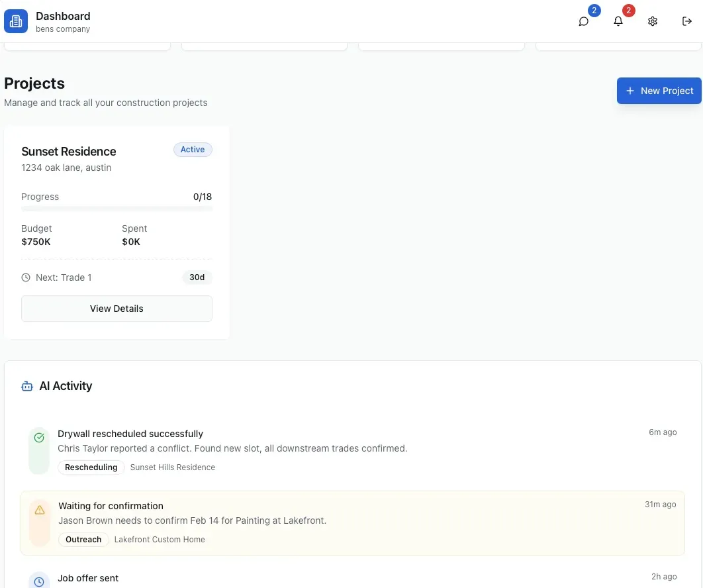Viewport: 703px width, 588px height.
Task: Click the Next: Trade 1 text
Action: pyautogui.click(x=64, y=277)
